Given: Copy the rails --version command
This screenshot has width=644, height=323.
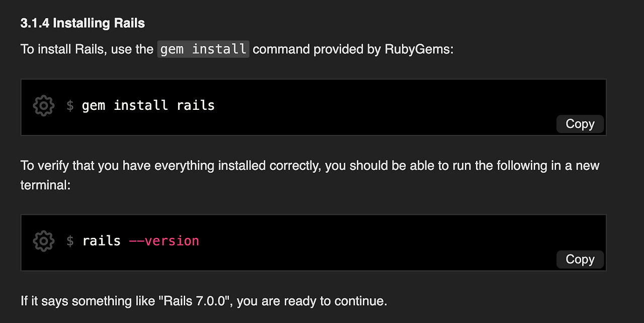Looking at the screenshot, I should pos(580,260).
